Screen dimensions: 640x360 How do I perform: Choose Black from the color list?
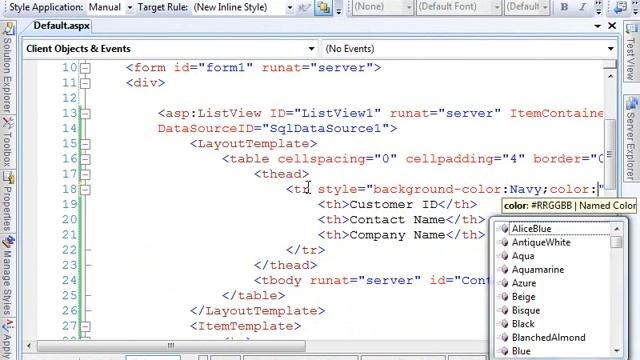pyautogui.click(x=523, y=324)
